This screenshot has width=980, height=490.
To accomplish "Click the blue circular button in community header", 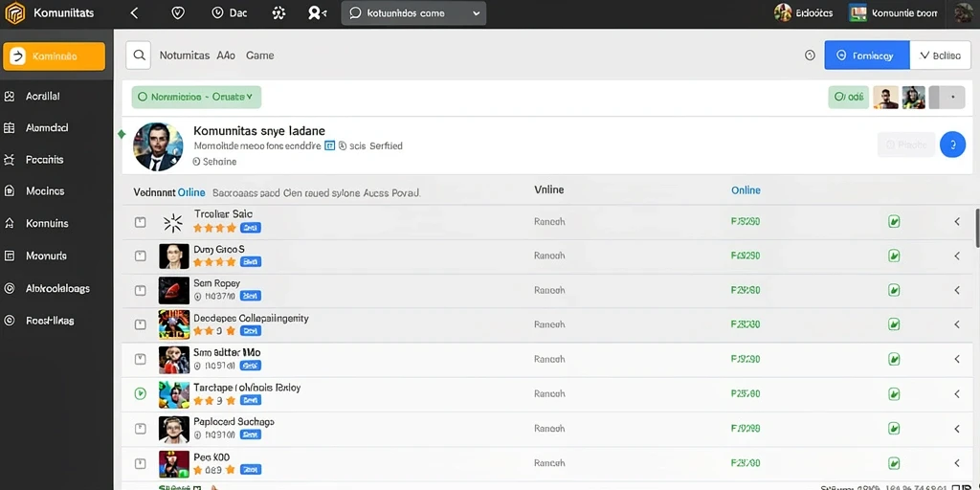I will click(x=952, y=145).
